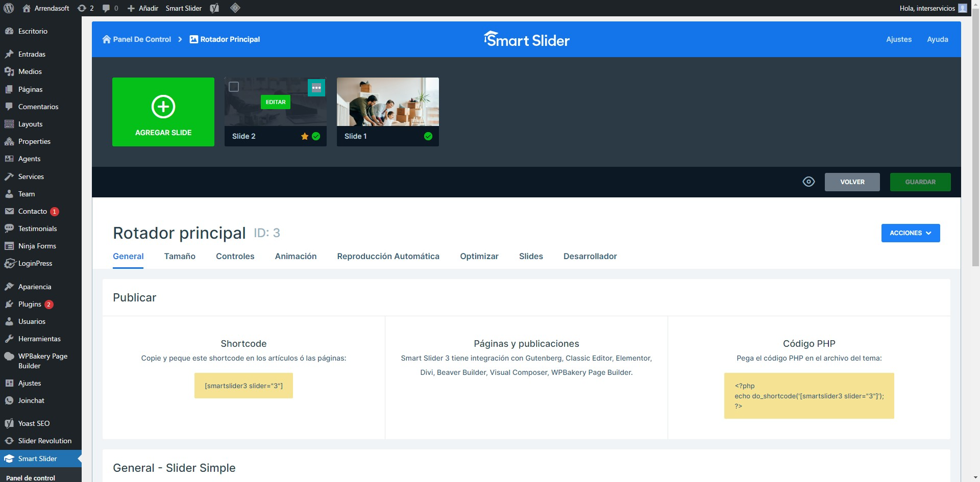The width and height of the screenshot is (980, 482).
Task: Toggle Slide 1 published green check
Action: (x=428, y=136)
